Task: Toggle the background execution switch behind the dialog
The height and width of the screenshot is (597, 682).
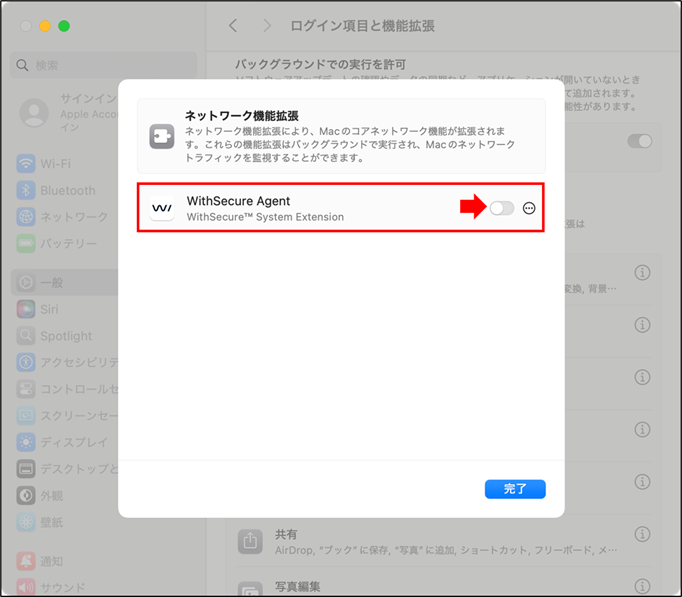Action: 639,141
